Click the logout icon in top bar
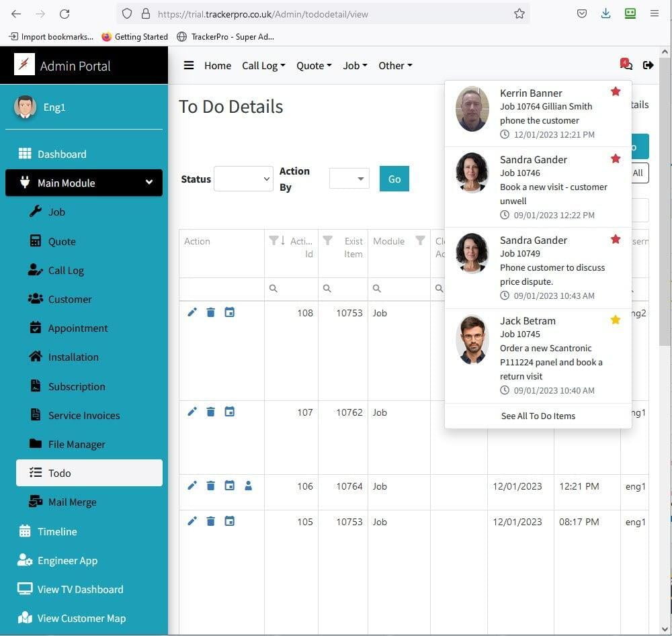 click(648, 65)
